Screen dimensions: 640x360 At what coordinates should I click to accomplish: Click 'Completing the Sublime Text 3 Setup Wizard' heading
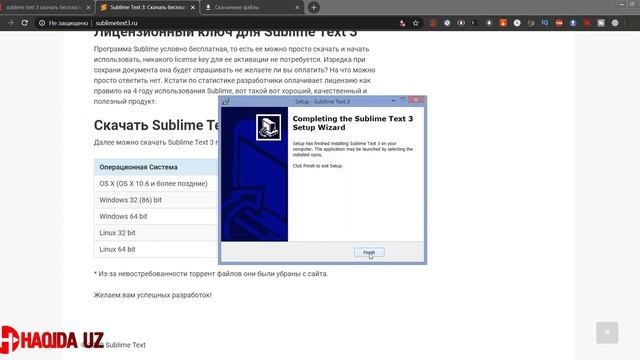(353, 123)
